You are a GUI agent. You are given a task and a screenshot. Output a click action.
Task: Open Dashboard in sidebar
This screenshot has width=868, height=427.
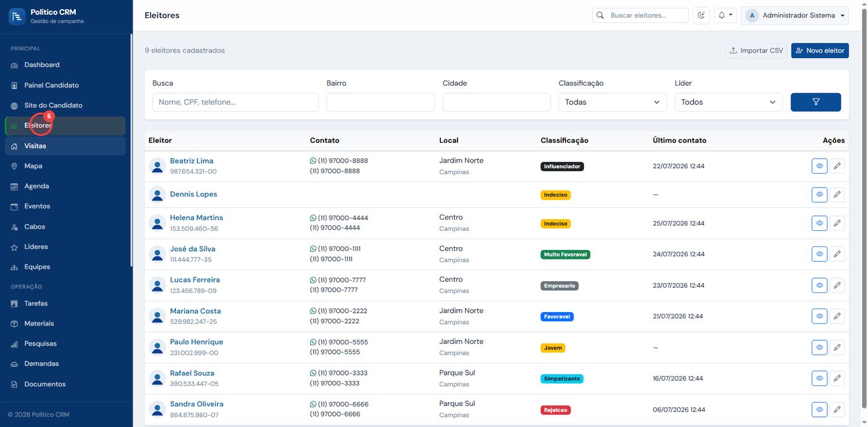(65, 65)
